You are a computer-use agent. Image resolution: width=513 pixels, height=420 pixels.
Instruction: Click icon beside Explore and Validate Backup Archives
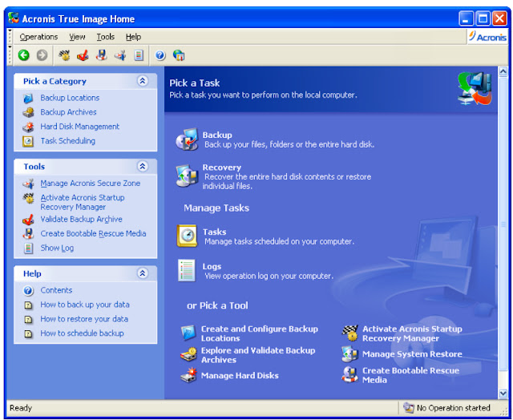coord(188,354)
